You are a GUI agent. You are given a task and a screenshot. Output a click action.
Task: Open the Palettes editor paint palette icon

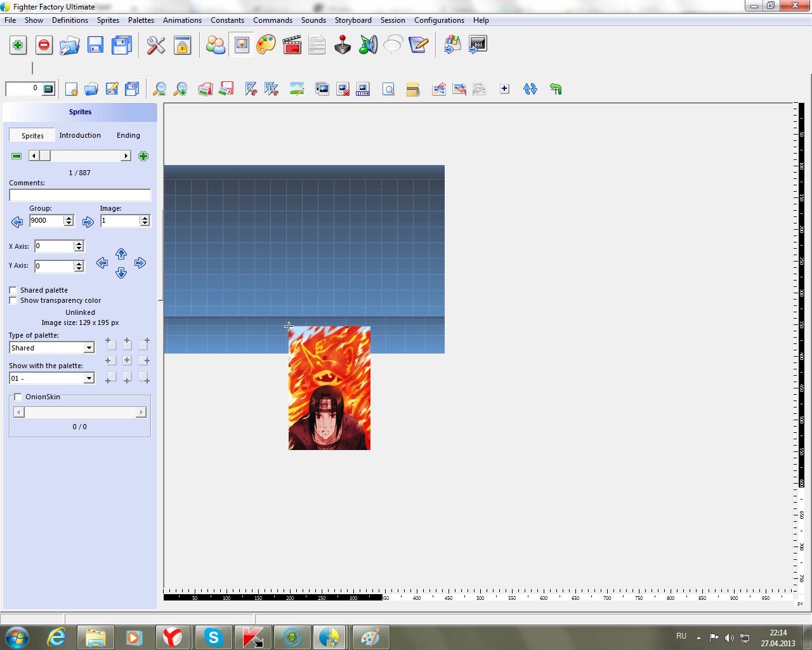pyautogui.click(x=266, y=45)
